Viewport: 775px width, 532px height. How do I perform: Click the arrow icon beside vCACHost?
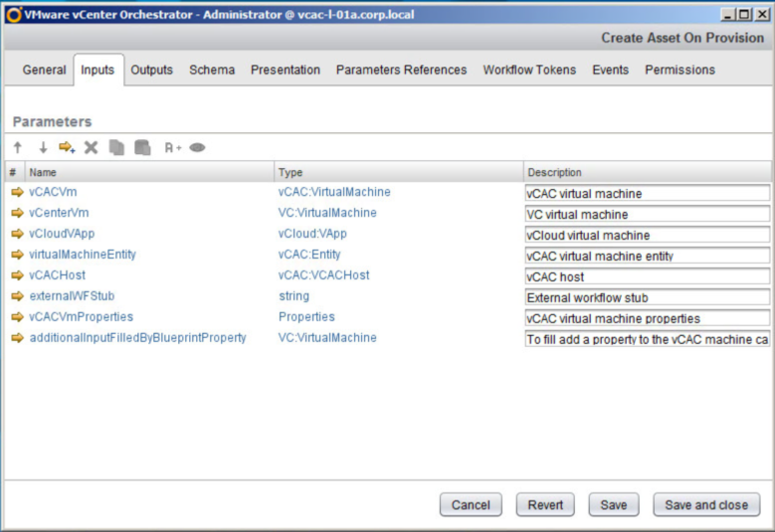point(17,275)
